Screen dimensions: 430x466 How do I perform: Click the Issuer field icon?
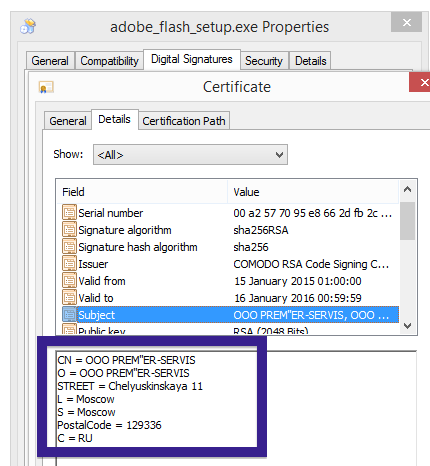point(69,264)
